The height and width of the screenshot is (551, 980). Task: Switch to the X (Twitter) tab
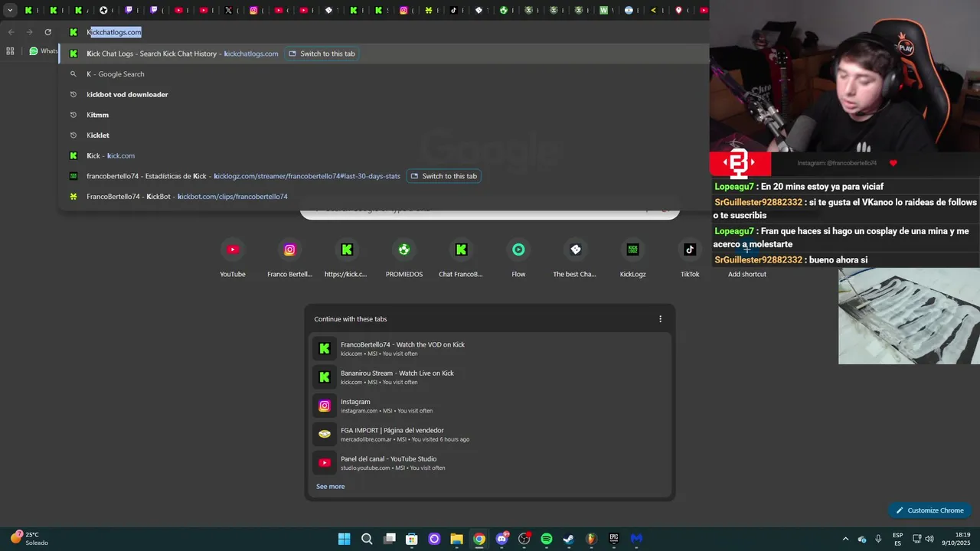pos(228,10)
